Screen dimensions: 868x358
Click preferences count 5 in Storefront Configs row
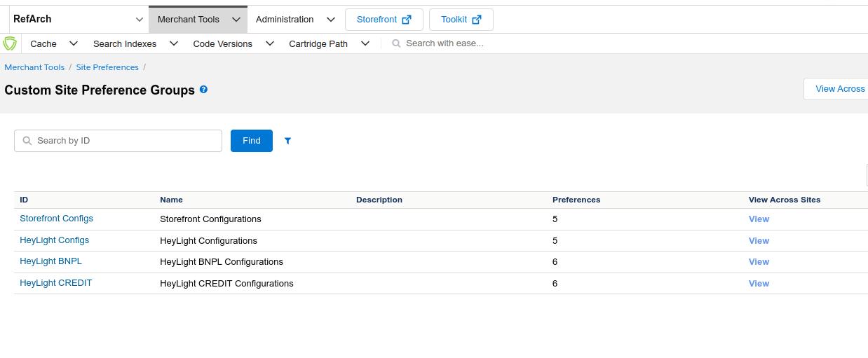555,219
